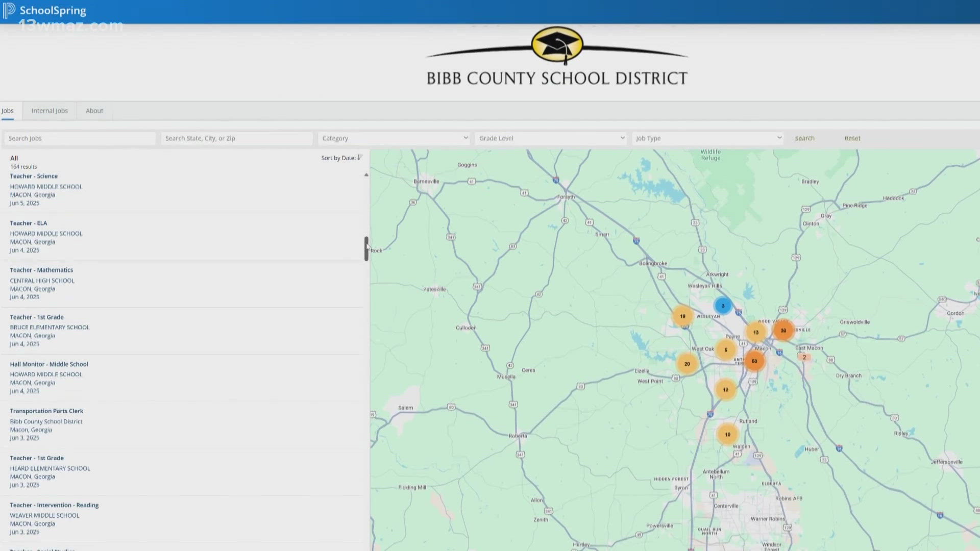Viewport: 980px width, 551px height.
Task: Click the Gray label on the map
Action: coord(826,216)
